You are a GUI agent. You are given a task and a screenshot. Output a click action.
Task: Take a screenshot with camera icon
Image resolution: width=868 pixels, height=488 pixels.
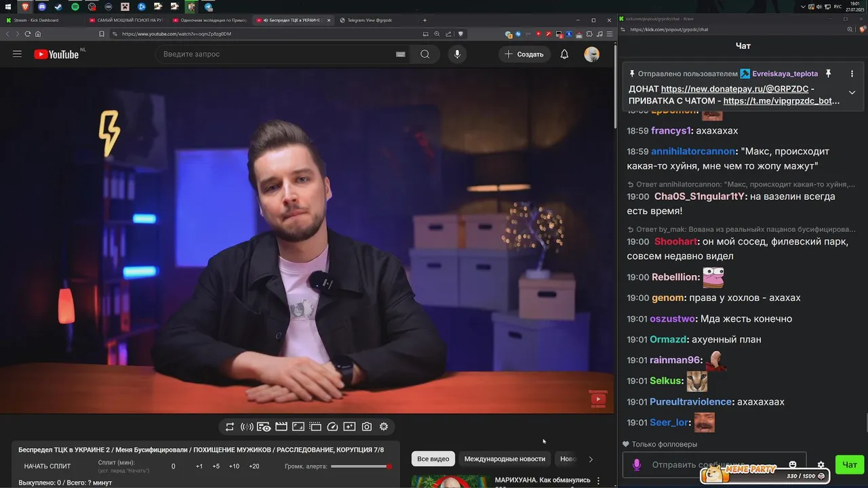tap(367, 426)
